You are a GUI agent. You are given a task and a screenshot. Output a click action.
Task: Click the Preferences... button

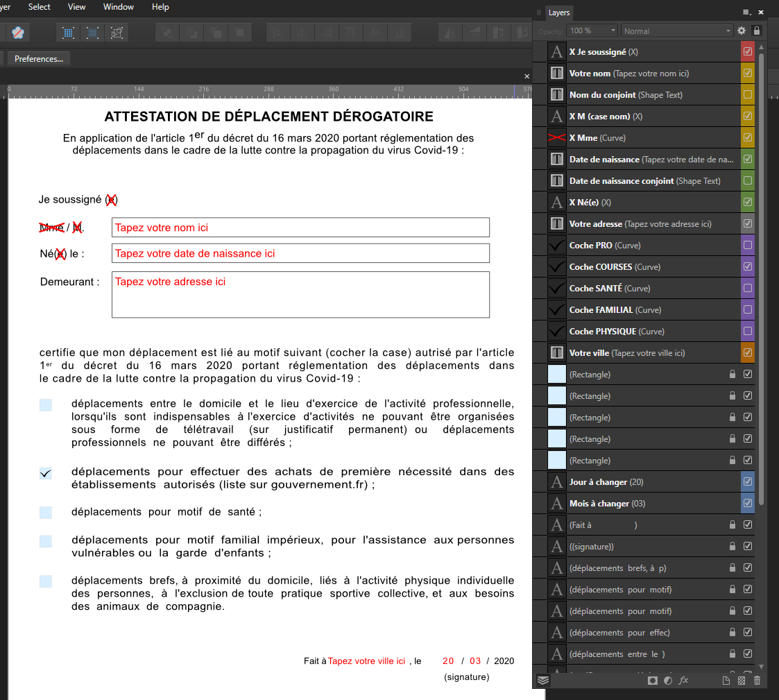click(39, 59)
